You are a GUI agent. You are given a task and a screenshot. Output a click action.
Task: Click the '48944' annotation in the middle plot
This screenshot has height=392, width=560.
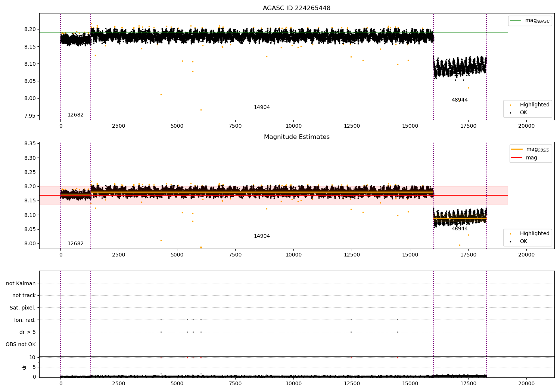click(460, 229)
